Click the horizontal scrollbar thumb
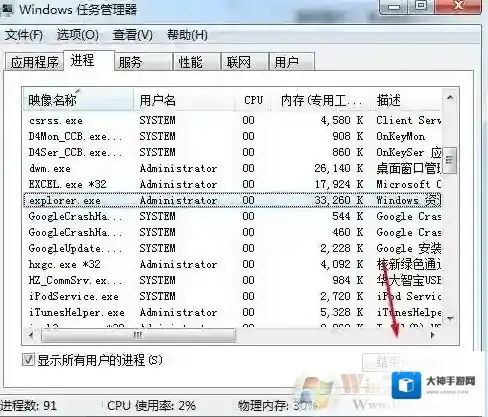This screenshot has height=417, width=488. coord(138,335)
